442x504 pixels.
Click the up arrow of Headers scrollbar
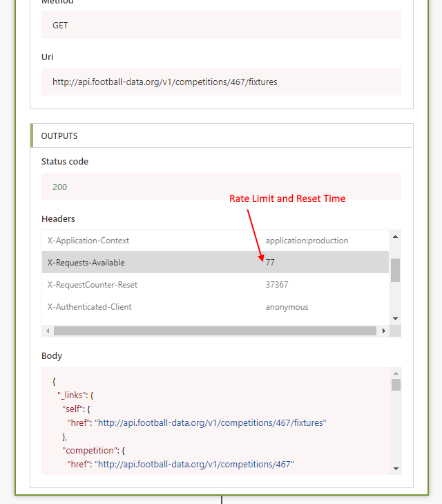(x=395, y=236)
